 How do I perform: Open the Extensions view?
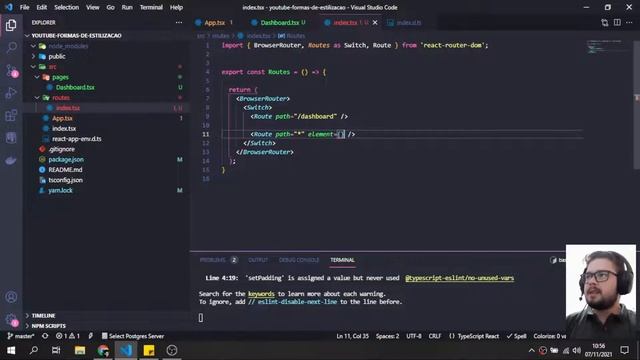click(x=11, y=116)
